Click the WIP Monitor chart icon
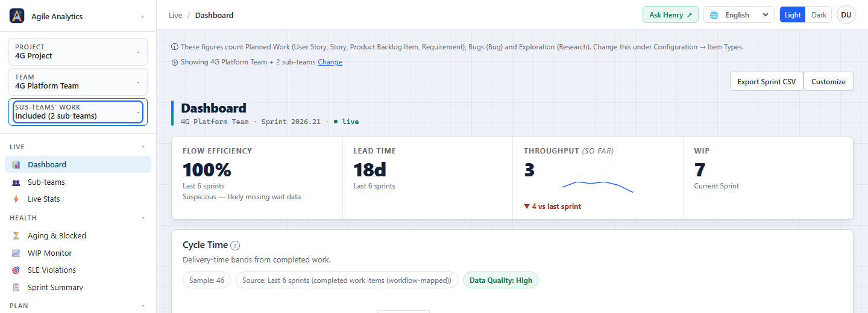Image resolution: width=868 pixels, height=313 pixels. click(16, 253)
